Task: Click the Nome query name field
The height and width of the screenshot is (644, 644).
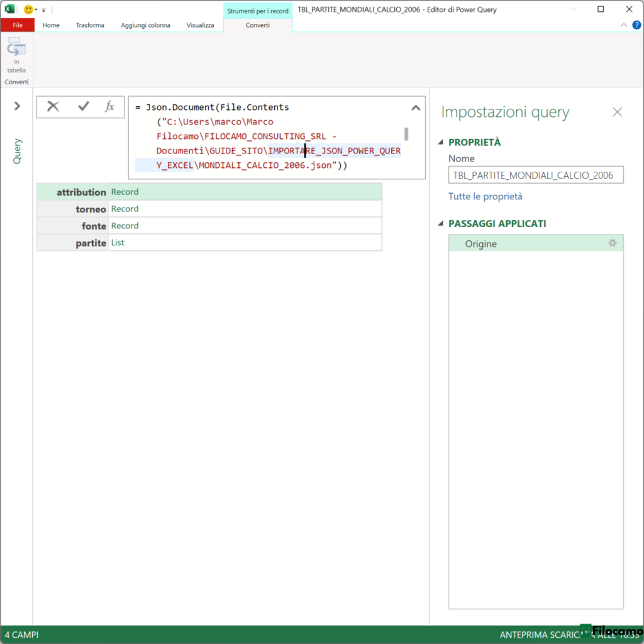Action: [536, 175]
